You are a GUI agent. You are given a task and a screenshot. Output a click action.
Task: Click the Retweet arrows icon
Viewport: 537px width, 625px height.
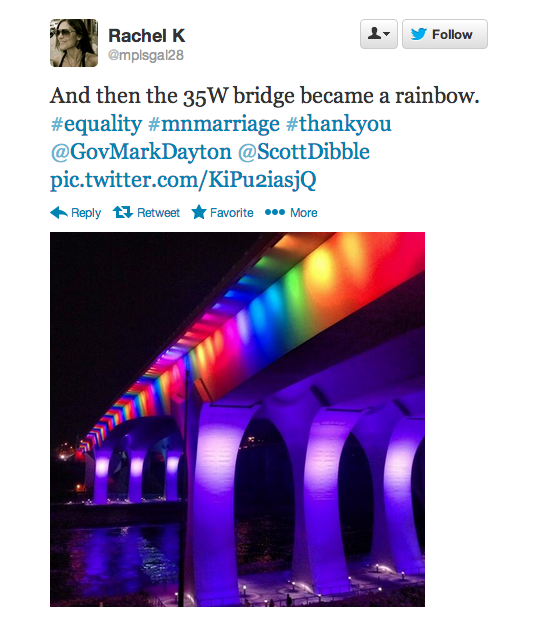pyautogui.click(x=123, y=212)
